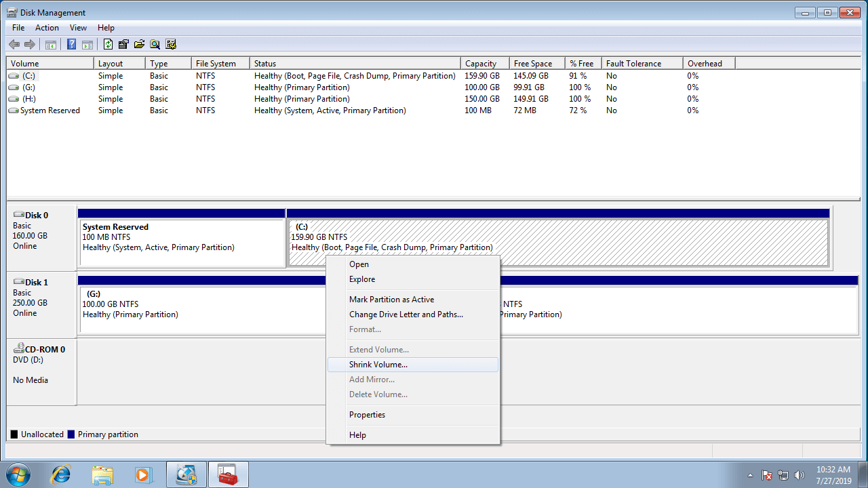
Task: Click the Show/Hide Action Pane icon
Action: (x=87, y=45)
